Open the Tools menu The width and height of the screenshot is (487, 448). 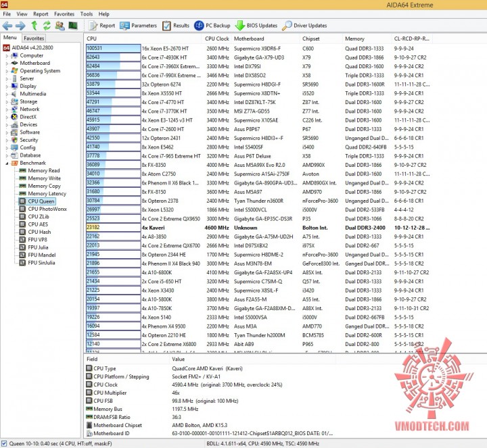pyautogui.click(x=87, y=14)
